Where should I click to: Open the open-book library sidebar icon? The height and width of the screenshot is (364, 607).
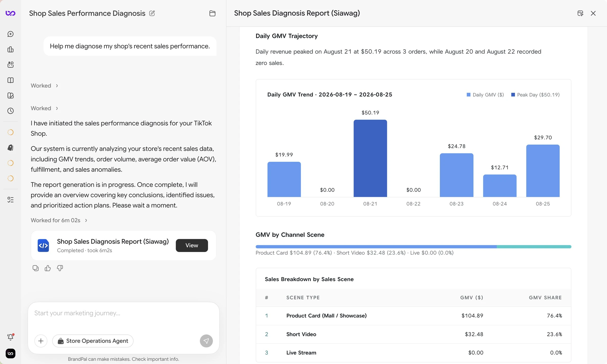[10, 80]
